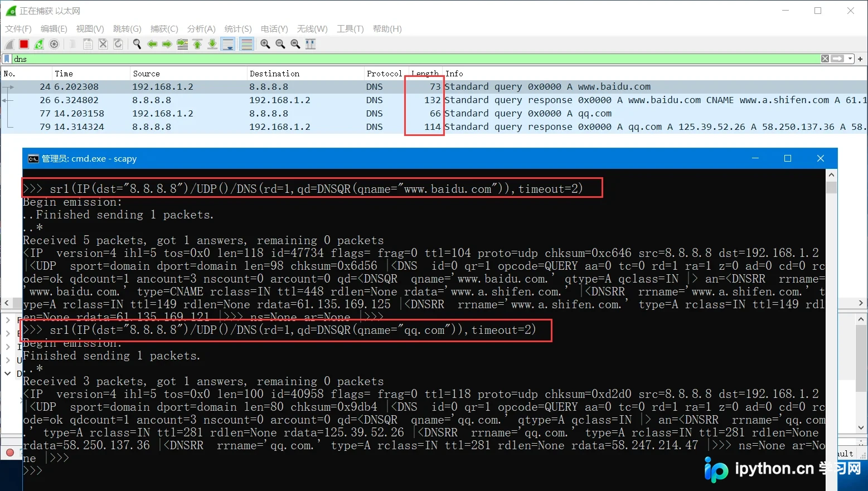Open the 分析(A) menu
Screen dimensions: 868x491
tap(201, 28)
